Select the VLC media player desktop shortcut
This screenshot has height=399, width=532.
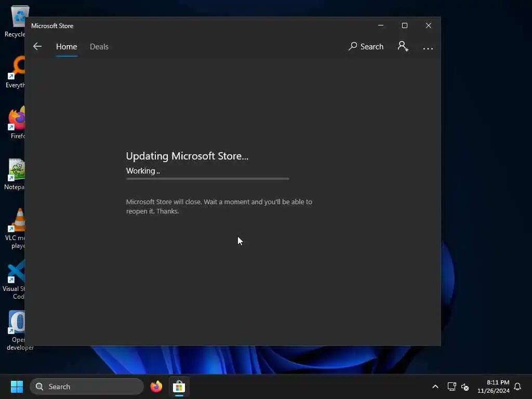pyautogui.click(x=16, y=229)
